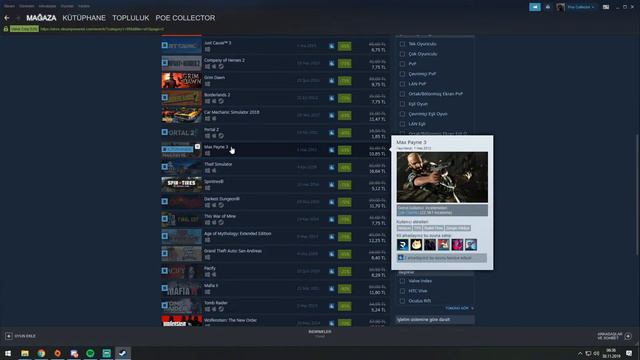
Task: Select the Tomb Raider game title
Action: click(216, 303)
